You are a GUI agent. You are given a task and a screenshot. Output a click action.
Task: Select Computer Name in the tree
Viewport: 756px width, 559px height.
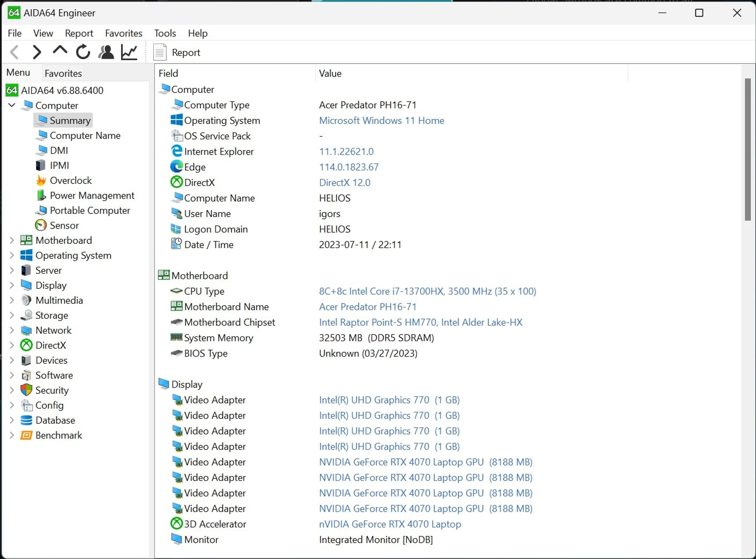coord(85,136)
